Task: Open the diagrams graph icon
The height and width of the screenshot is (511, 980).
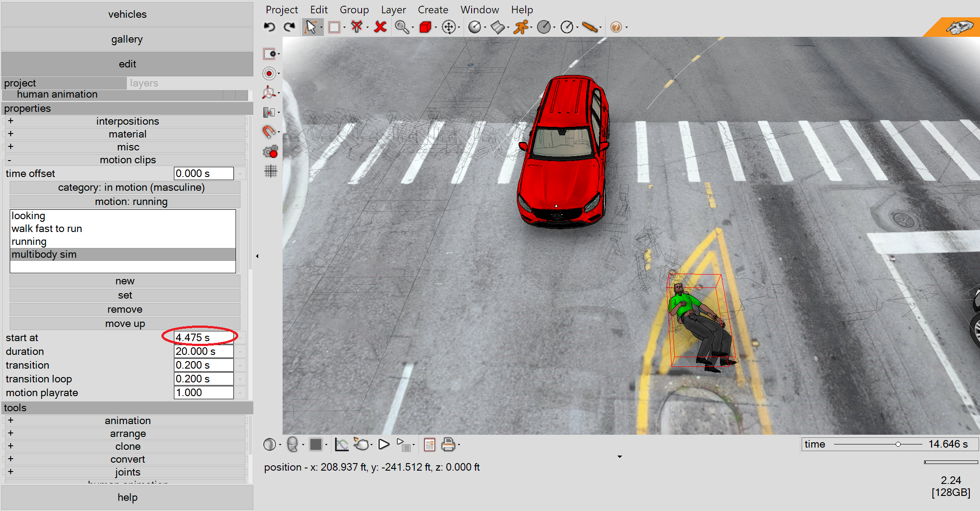Action: coord(341,444)
